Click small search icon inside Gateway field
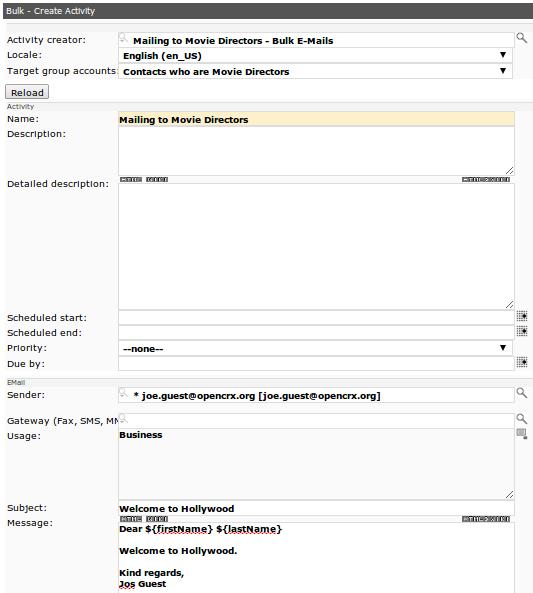The height and width of the screenshot is (593, 533). pyautogui.click(x=123, y=419)
